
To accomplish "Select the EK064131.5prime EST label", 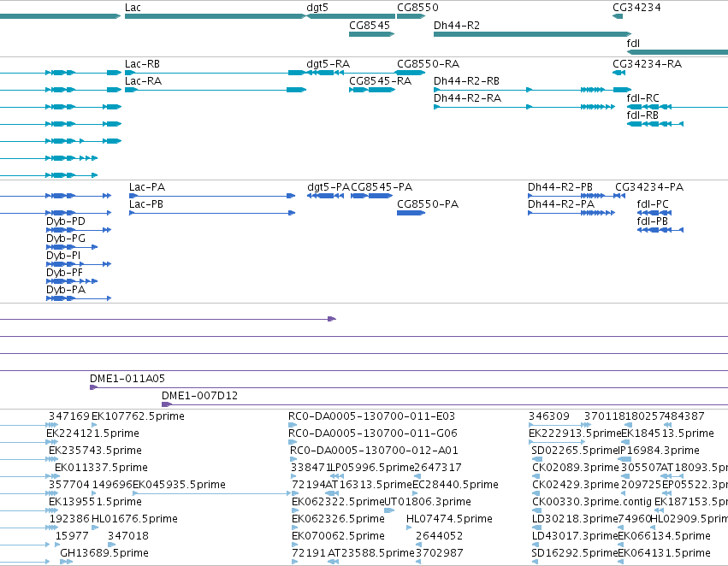I will (665, 553).
